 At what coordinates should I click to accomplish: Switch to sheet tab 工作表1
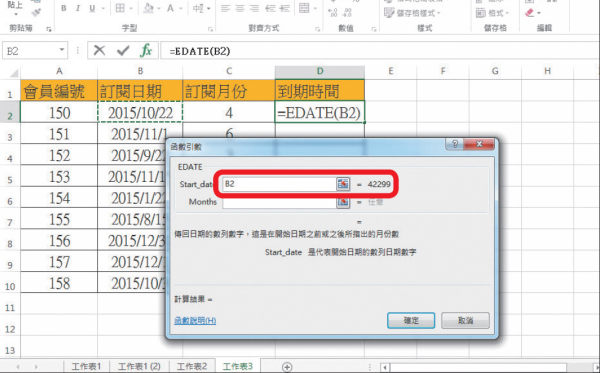(86, 366)
